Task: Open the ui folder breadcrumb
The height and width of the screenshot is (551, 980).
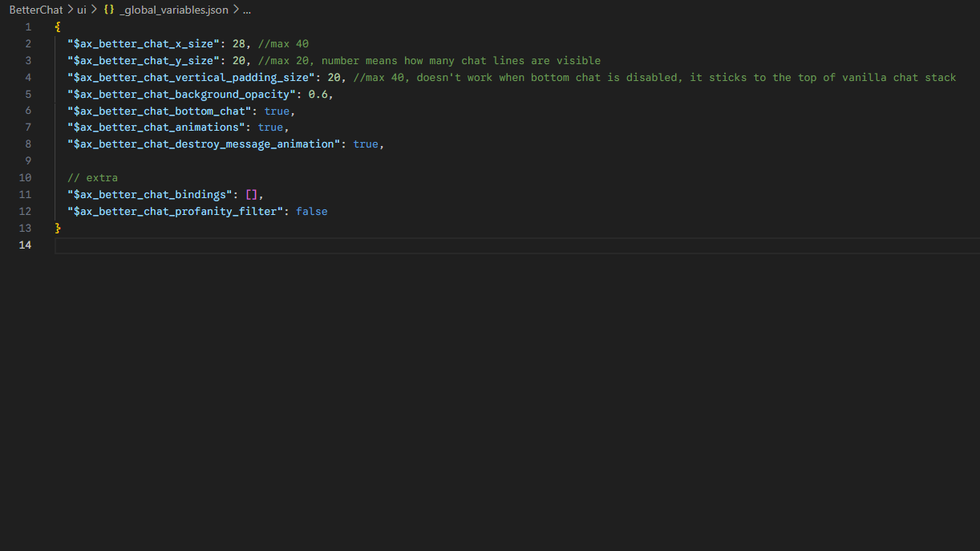Action: click(82, 10)
